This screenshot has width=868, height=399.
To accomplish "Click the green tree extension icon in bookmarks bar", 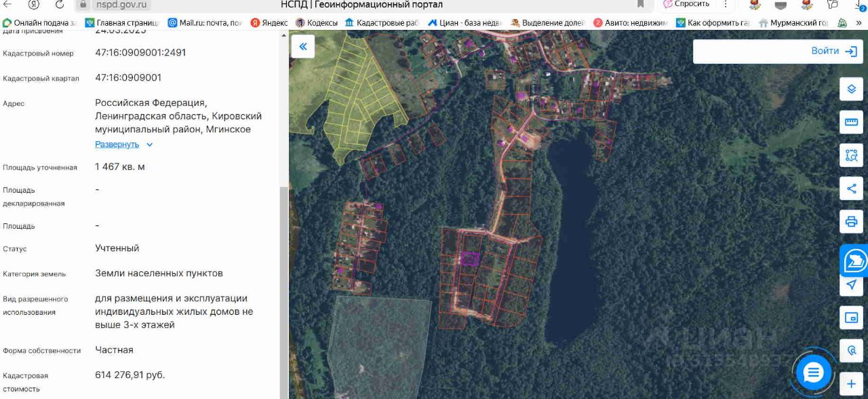I will [842, 22].
